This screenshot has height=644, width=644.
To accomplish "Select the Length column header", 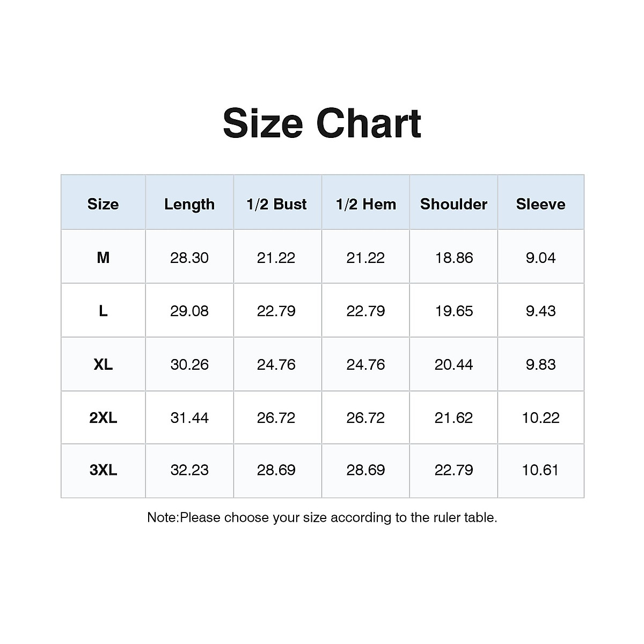I will (x=189, y=204).
